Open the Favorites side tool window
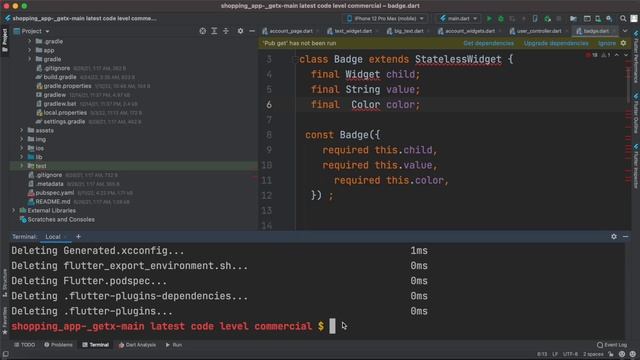The image size is (640, 360). point(5,321)
